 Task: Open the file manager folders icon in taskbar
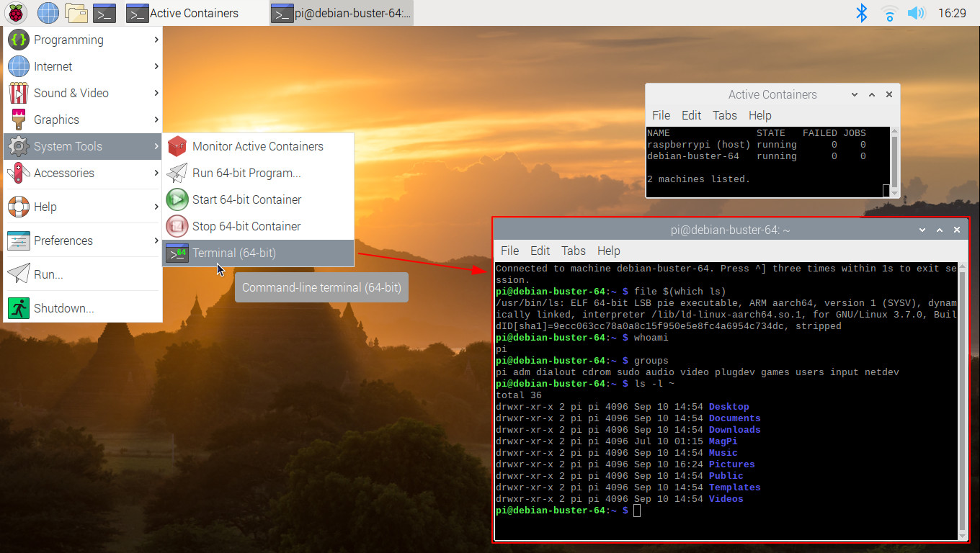76,12
